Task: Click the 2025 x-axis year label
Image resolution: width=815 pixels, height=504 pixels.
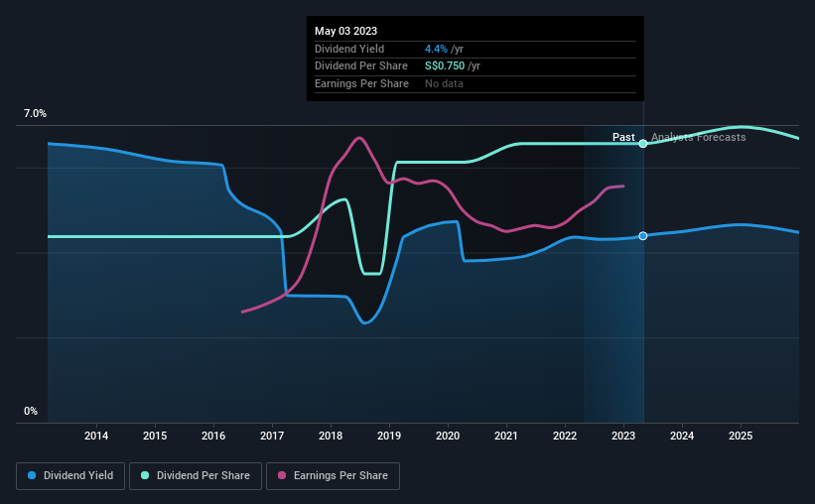Action: click(x=741, y=436)
